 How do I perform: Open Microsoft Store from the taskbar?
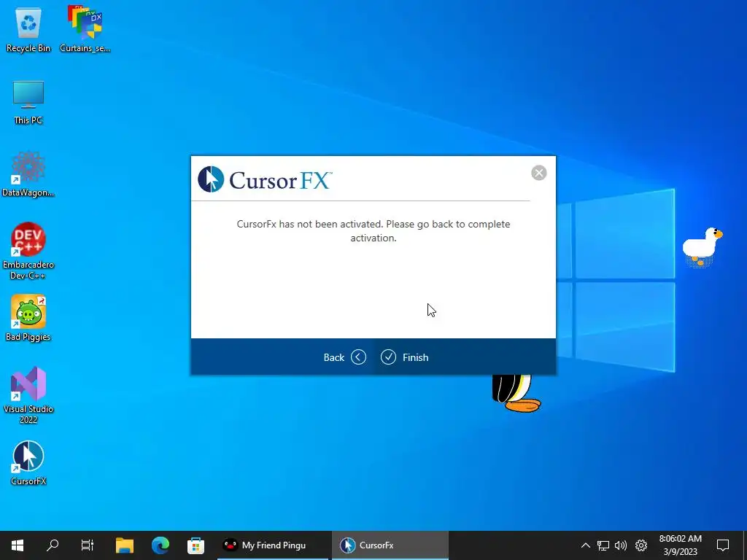tap(196, 545)
